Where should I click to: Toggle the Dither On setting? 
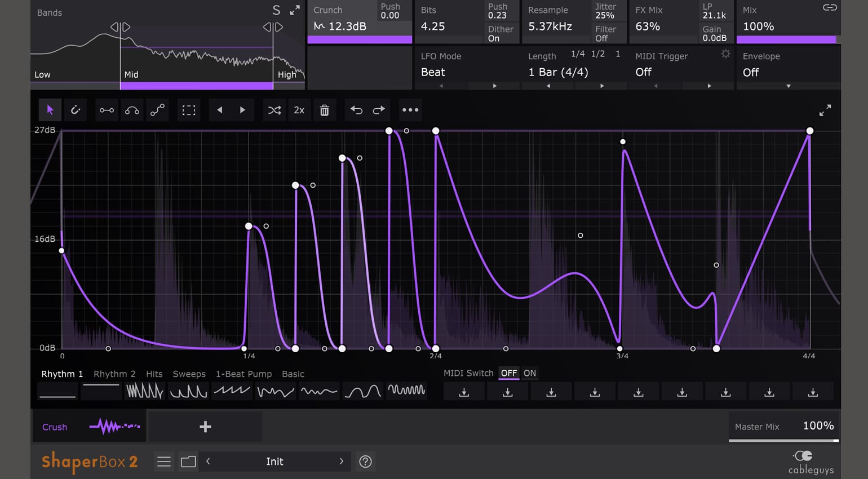pyautogui.click(x=501, y=34)
